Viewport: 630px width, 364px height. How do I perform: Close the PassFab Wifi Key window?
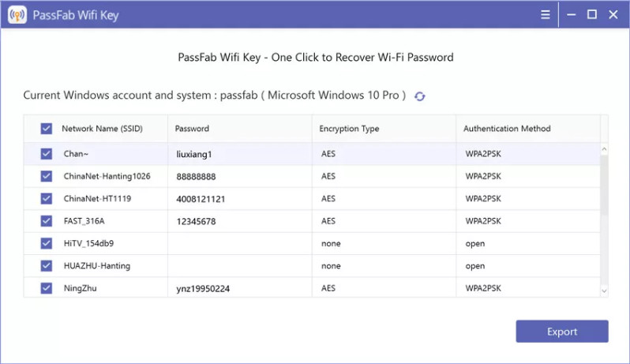(x=613, y=15)
